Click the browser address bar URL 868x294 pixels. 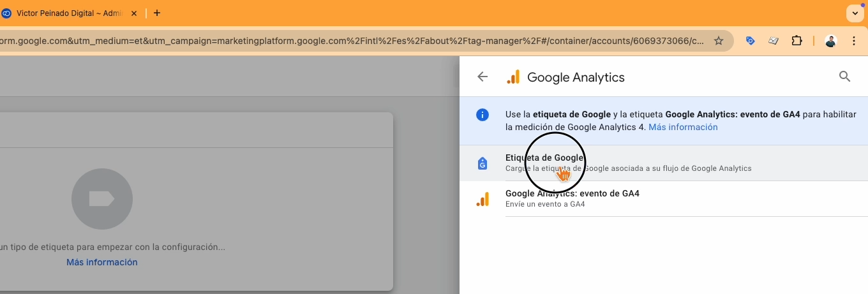[353, 41]
